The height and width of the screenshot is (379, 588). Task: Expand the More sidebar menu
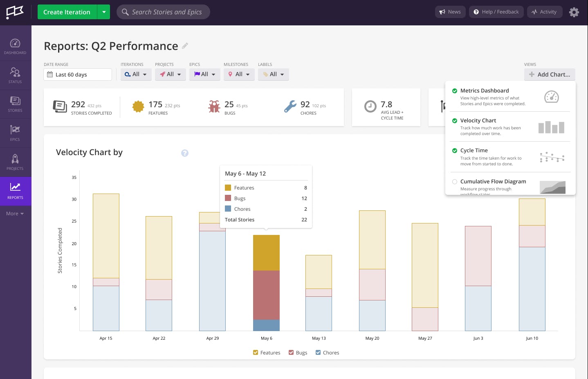[x=15, y=214]
